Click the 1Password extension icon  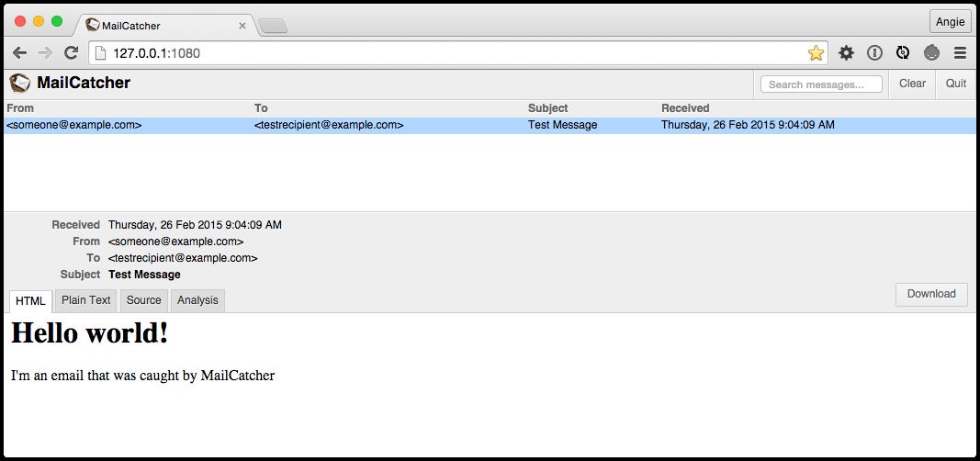874,53
